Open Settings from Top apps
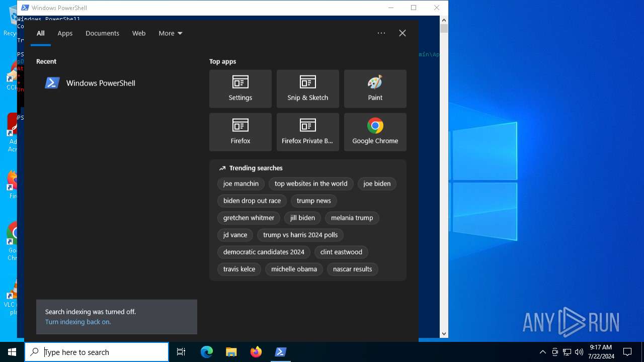The width and height of the screenshot is (644, 362). click(x=240, y=88)
